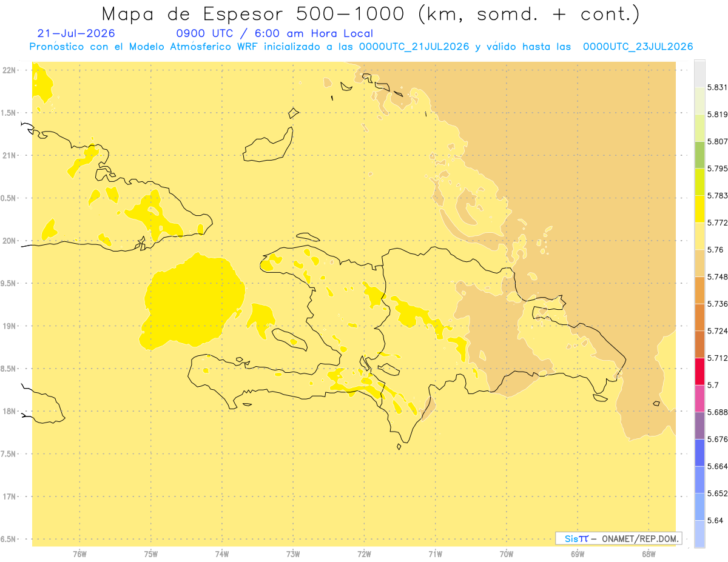Click the 22N latitude label
Screen dimensions: 728x562
coord(9,70)
